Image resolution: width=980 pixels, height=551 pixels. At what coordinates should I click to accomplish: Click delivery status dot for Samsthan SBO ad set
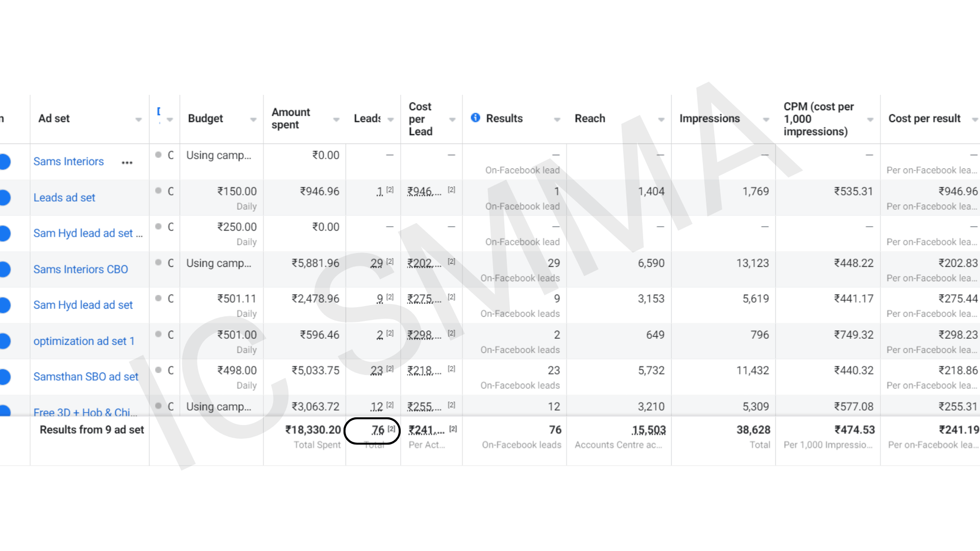pos(158,370)
